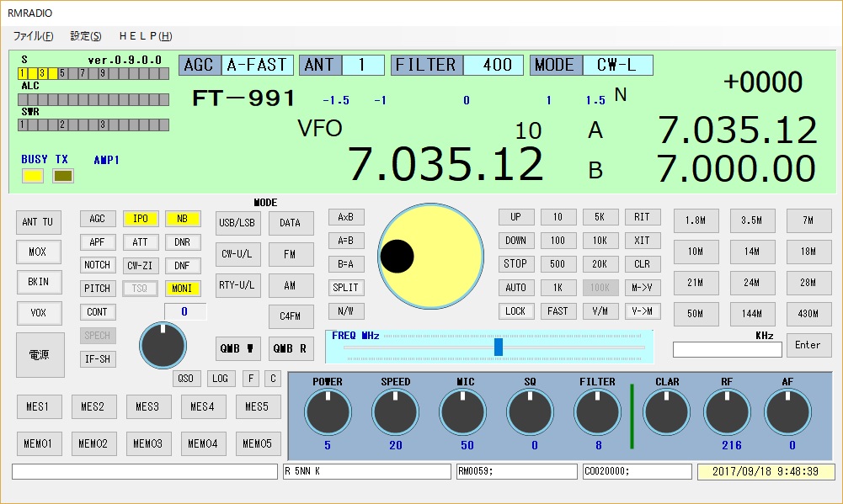Open the HELP(H) menu

[146, 36]
